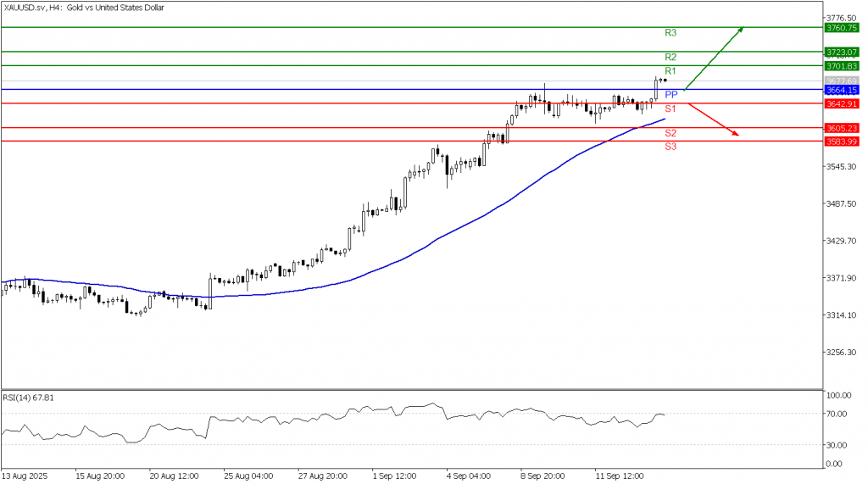
Task: Click the 70.00 RSI scale value
Action: [837, 414]
